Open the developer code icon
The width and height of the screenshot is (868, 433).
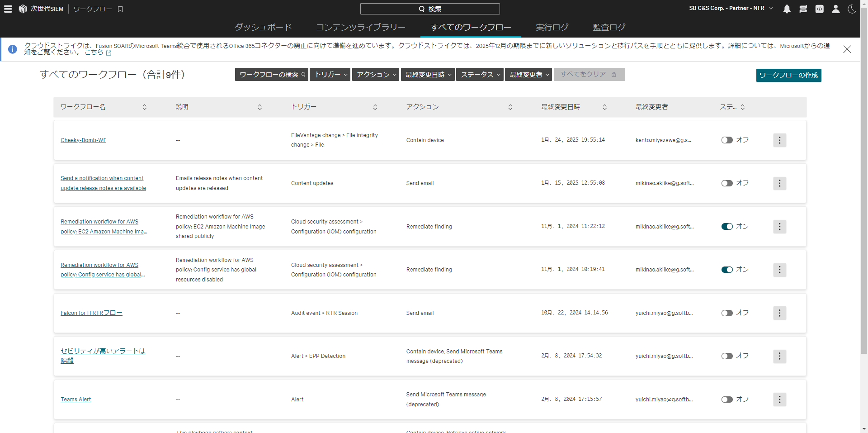[819, 9]
